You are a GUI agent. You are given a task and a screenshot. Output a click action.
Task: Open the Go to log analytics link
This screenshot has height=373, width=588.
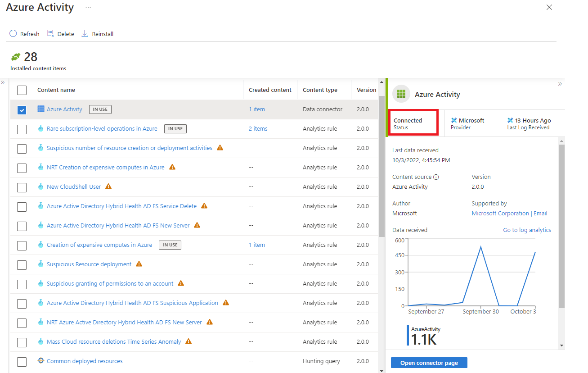(x=527, y=230)
